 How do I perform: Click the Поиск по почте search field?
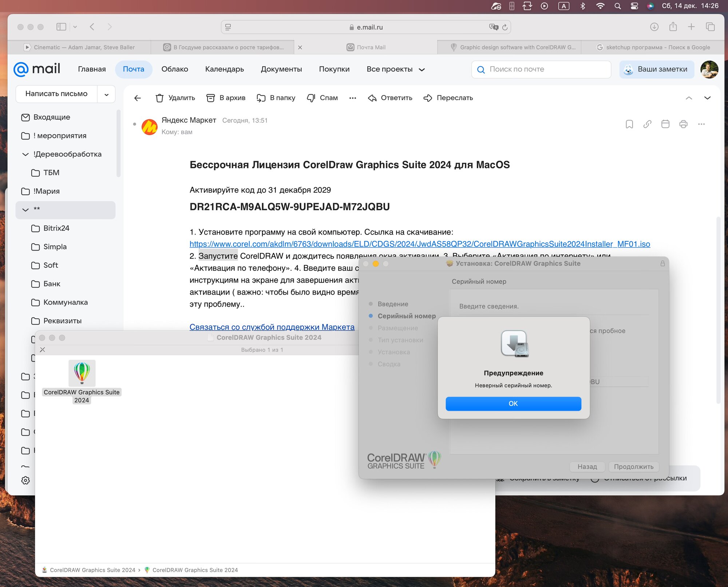click(541, 69)
